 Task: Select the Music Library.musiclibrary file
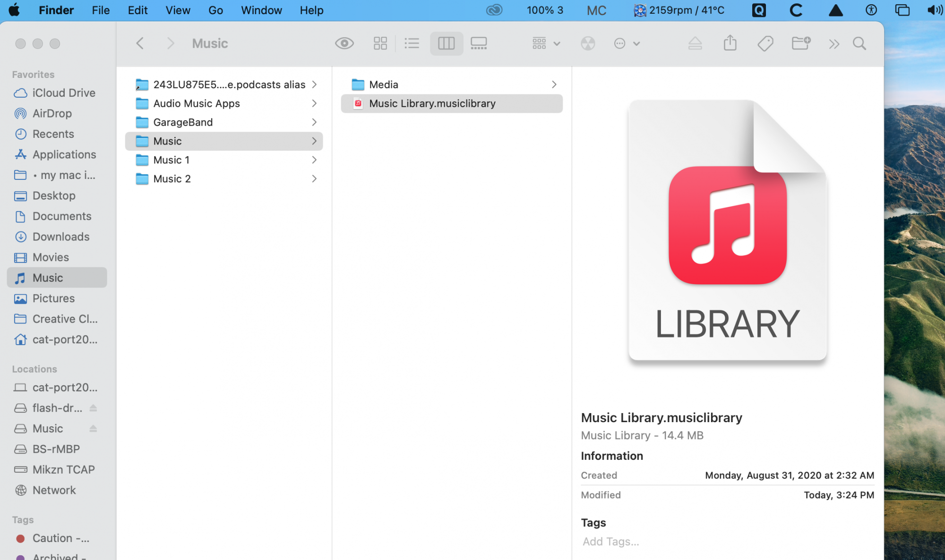click(452, 103)
